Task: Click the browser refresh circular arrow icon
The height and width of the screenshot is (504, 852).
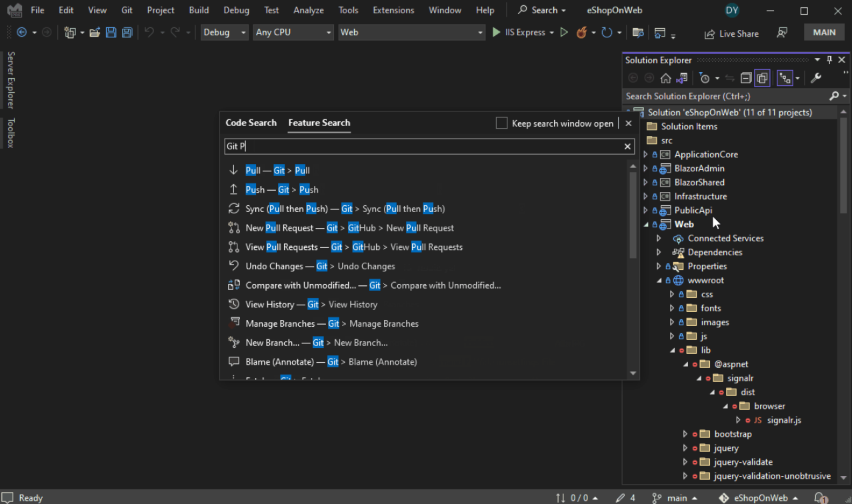Action: tap(607, 32)
